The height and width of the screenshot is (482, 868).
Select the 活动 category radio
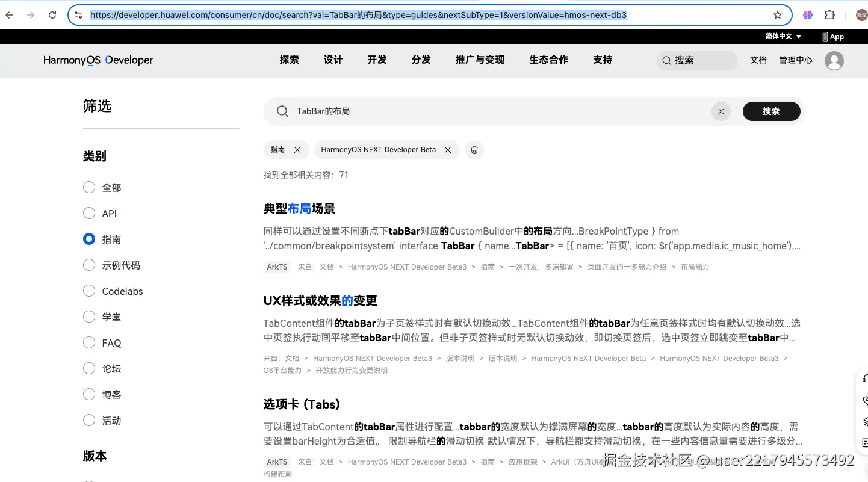click(x=89, y=420)
